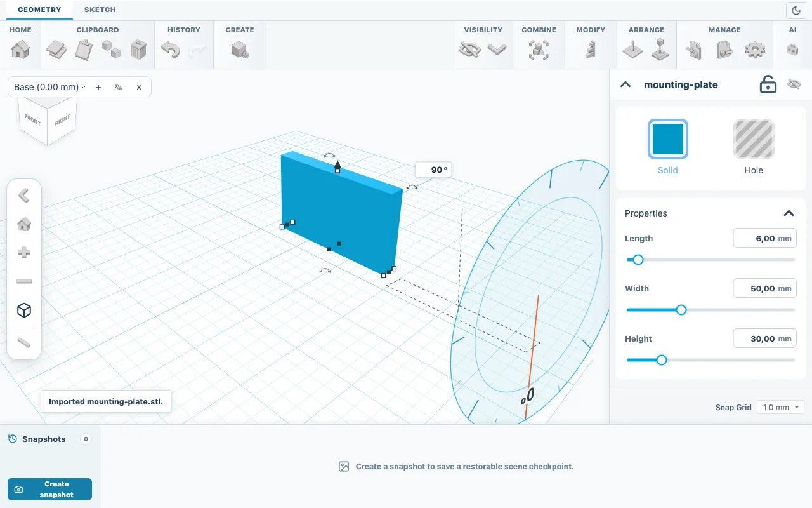Viewport: 812px width, 508px height.
Task: Click the Create cube-with-plus icon
Action: (x=240, y=50)
